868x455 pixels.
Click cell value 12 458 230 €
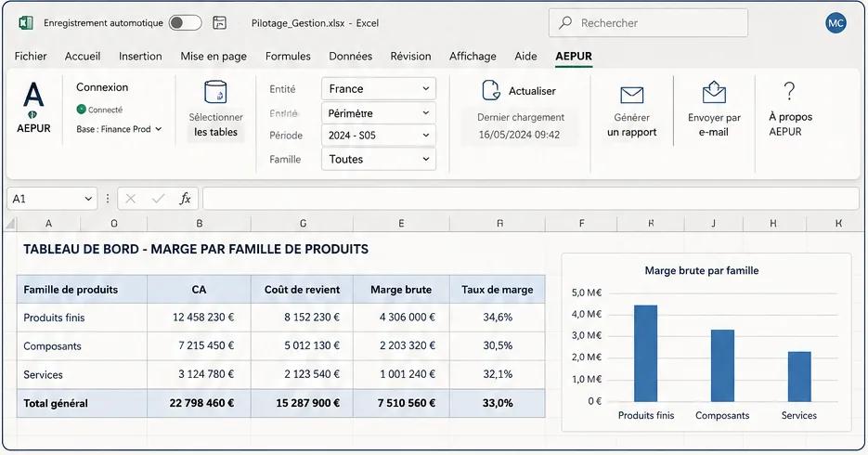click(203, 318)
